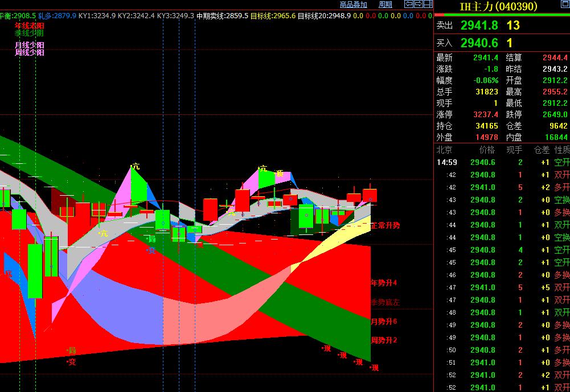
Task: Click the 正常升势 label on chart
Action: click(385, 226)
